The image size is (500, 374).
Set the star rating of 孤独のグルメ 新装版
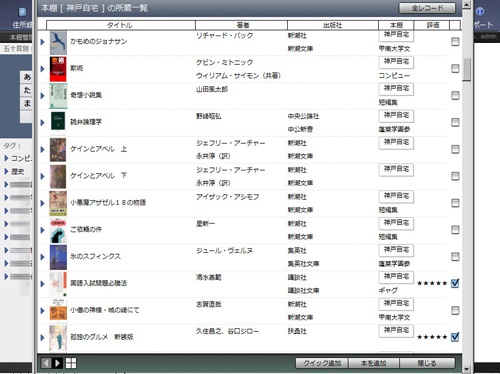[432, 337]
